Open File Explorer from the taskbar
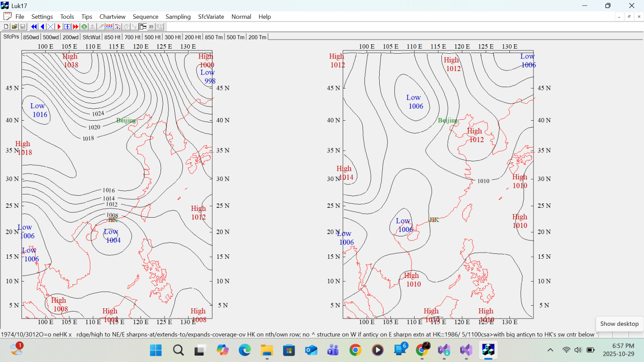The image size is (644, 362). click(x=267, y=350)
